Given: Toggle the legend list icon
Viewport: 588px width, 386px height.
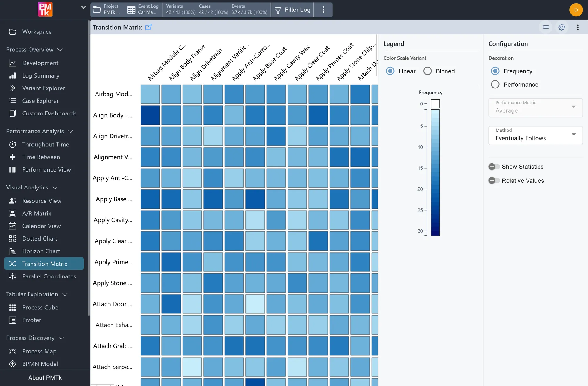Looking at the screenshot, I should 546,27.
